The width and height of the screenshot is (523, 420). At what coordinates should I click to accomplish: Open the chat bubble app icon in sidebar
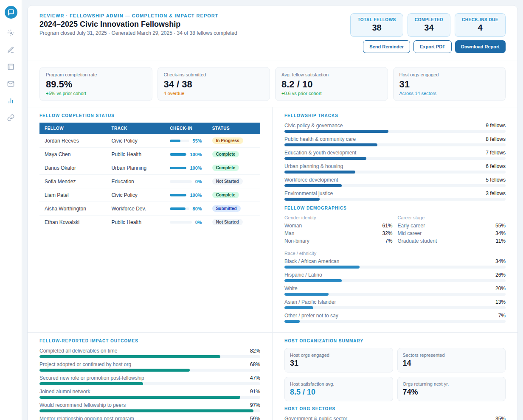11,12
